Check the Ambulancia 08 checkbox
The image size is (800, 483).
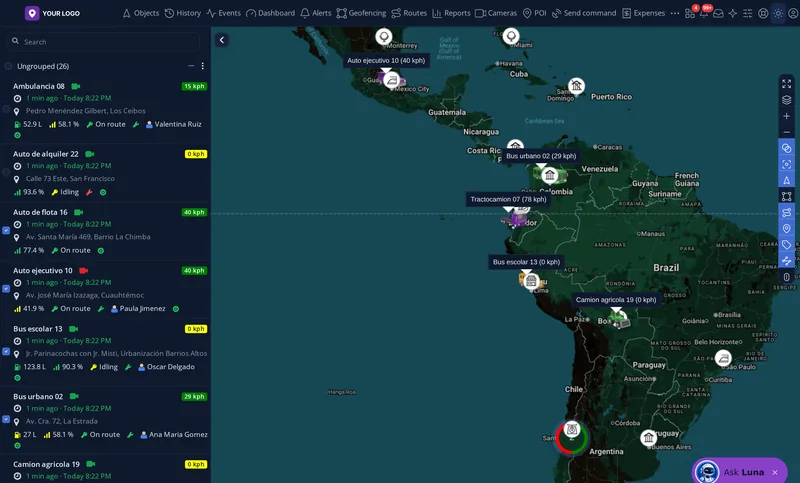[6, 109]
